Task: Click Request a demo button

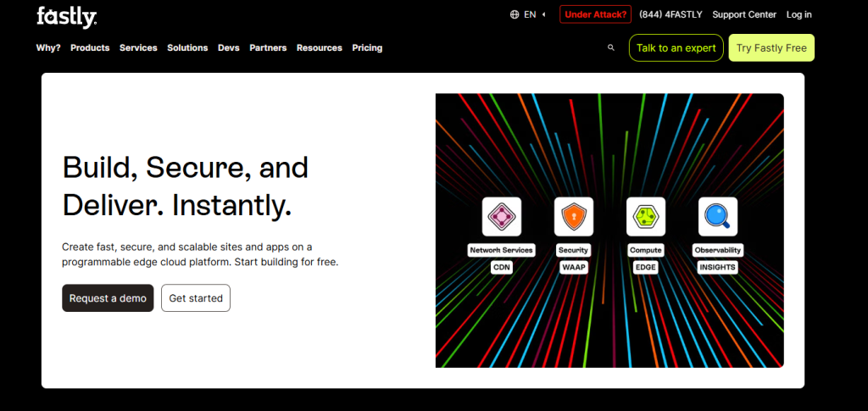Action: tap(108, 298)
